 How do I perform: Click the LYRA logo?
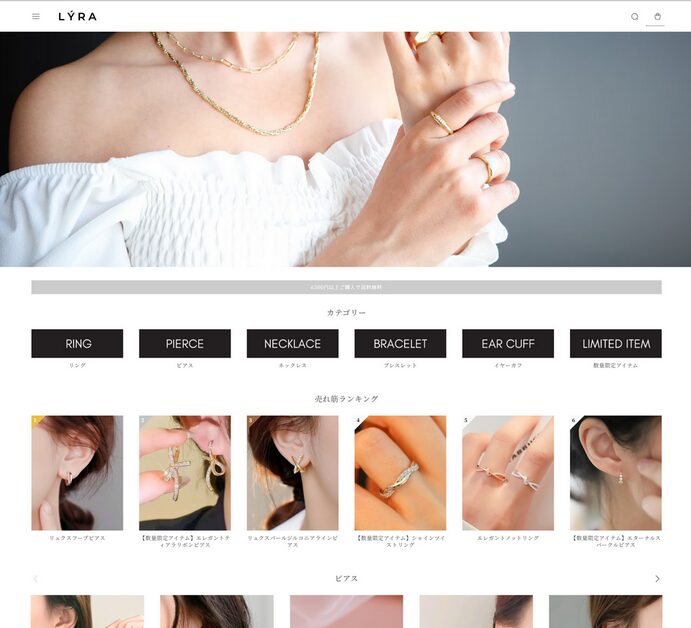click(x=77, y=16)
